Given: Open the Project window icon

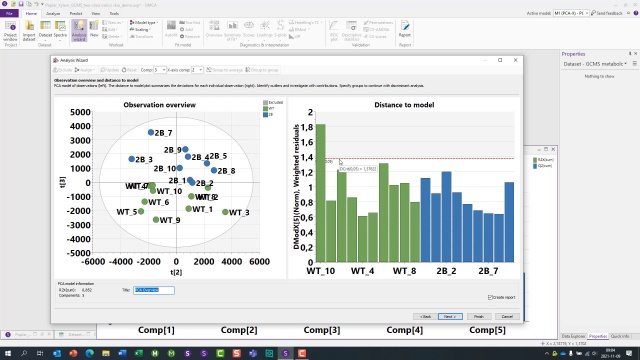Looking at the screenshot, I should pos(10,31).
